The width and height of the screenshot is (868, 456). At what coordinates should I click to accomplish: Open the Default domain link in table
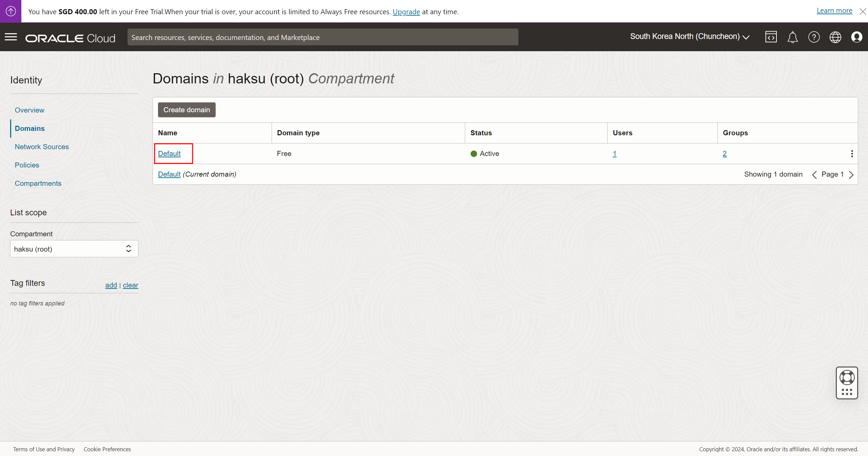(169, 154)
